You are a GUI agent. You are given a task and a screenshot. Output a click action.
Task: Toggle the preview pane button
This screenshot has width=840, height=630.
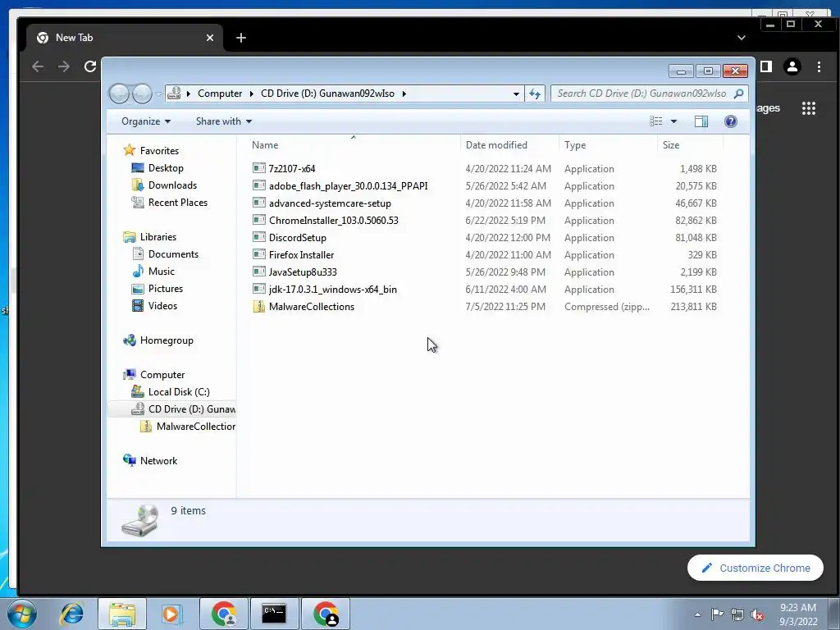701,121
